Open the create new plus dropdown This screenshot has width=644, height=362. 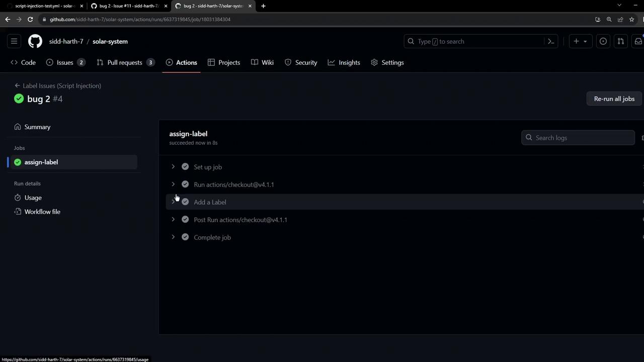tap(580, 41)
